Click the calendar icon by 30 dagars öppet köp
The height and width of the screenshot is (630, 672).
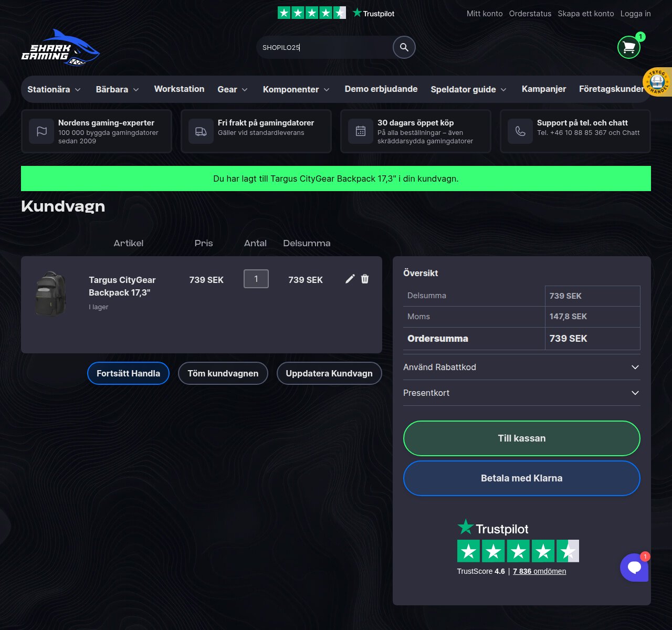click(361, 131)
